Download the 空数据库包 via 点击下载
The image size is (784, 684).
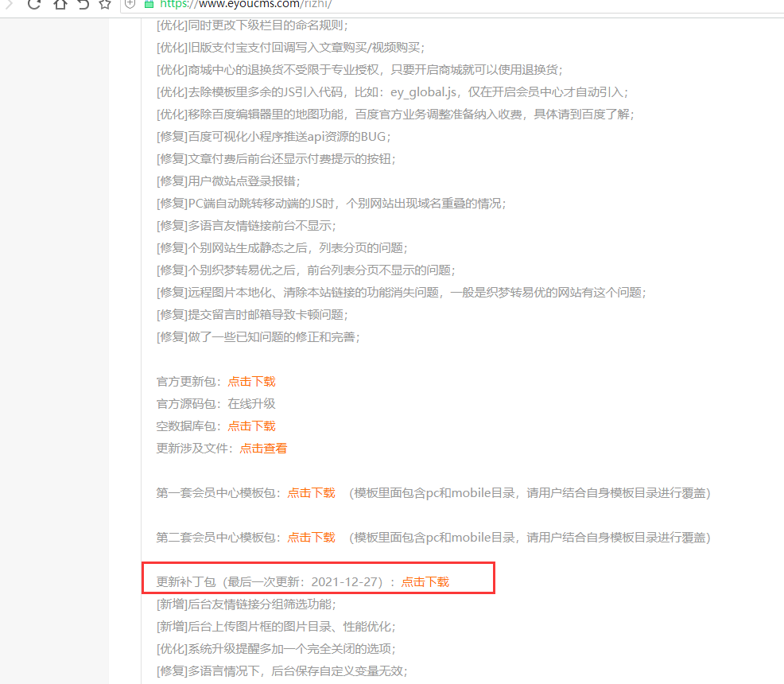(x=251, y=426)
